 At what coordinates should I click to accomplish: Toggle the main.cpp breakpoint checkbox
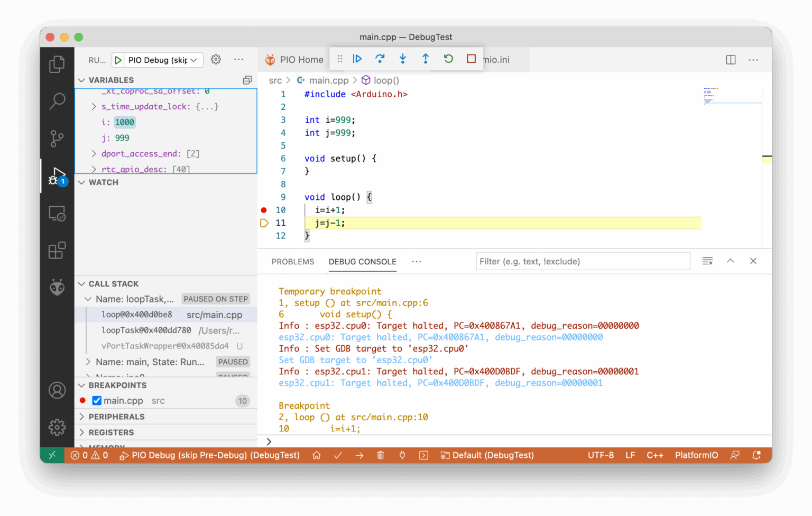click(97, 400)
